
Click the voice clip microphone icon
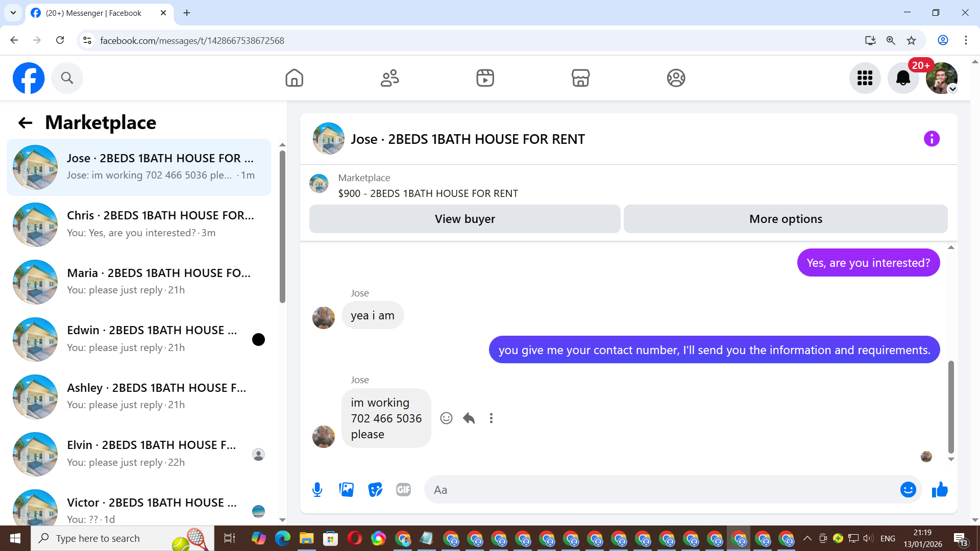pos(317,490)
